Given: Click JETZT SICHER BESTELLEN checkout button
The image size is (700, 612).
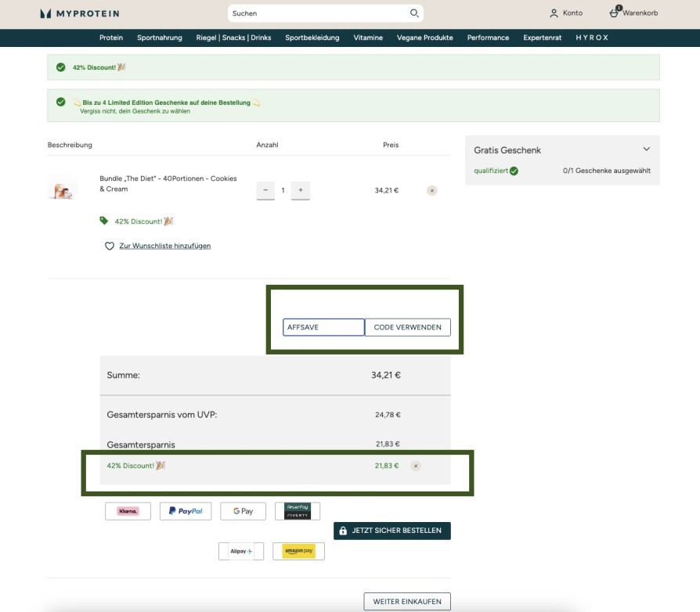Looking at the screenshot, I should point(392,531).
